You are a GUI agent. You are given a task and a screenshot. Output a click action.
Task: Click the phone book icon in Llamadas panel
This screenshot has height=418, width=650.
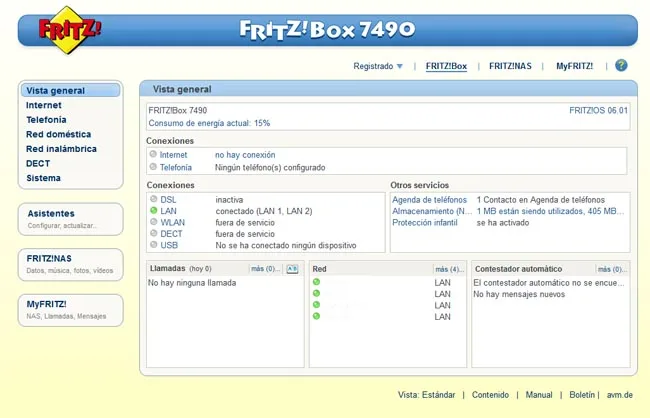[x=292, y=269]
